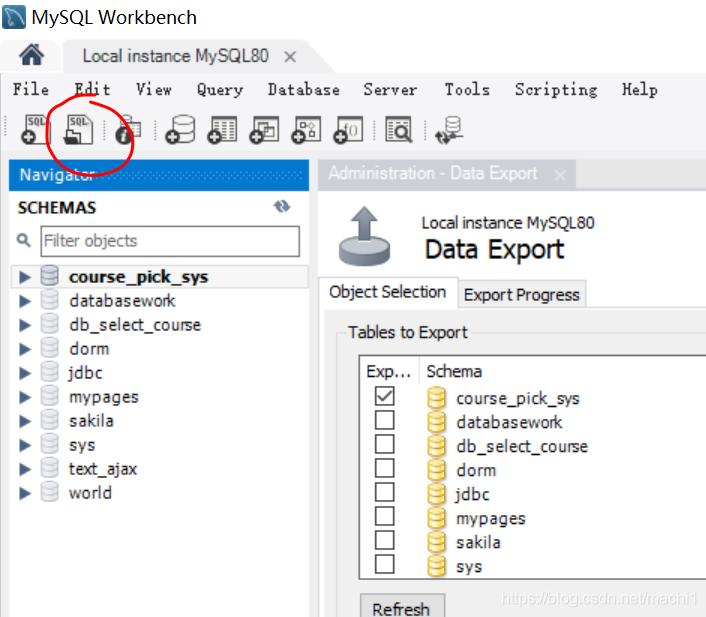
Task: Select text_ajax schema name in Navigator
Action: [x=103, y=469]
